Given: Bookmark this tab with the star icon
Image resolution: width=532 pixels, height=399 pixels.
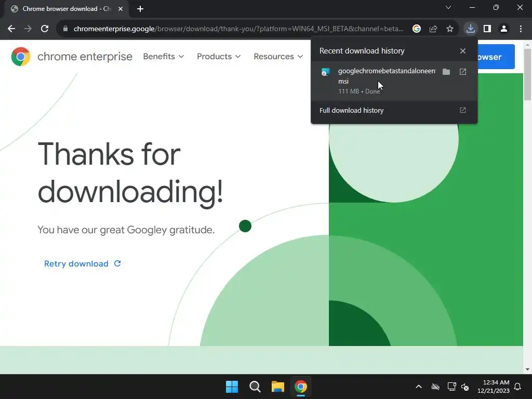Looking at the screenshot, I should [450, 29].
